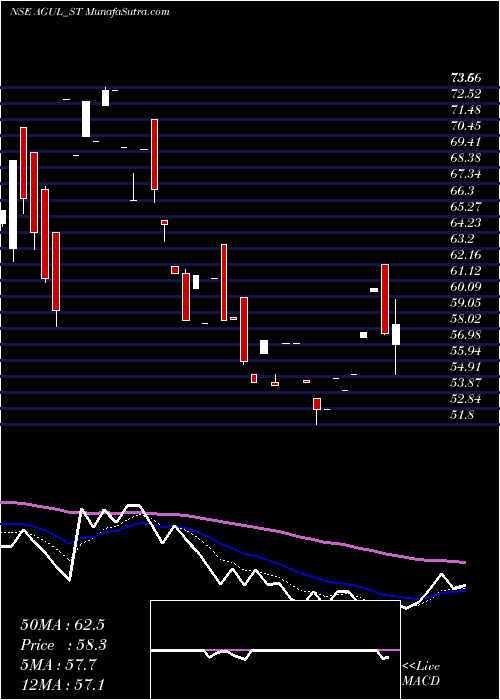The image size is (500, 700).
Task: Click the MACD inset chart box
Action: [275, 650]
